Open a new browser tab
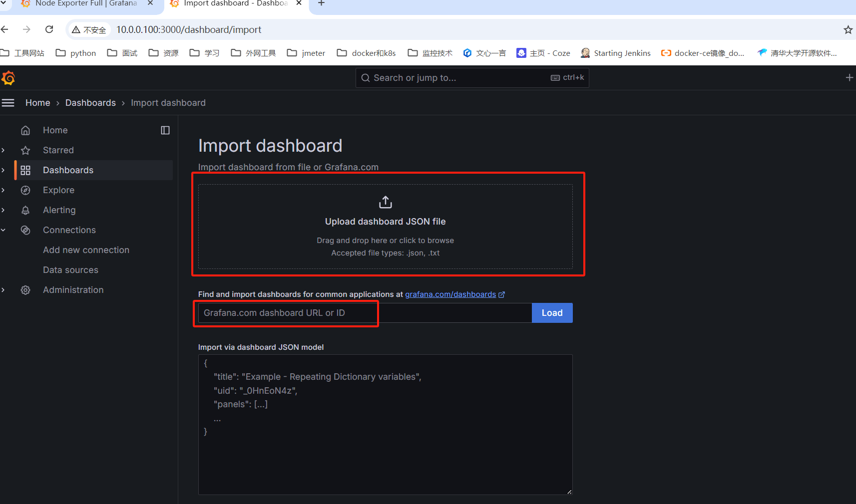Image resolution: width=856 pixels, height=504 pixels. pos(321,3)
